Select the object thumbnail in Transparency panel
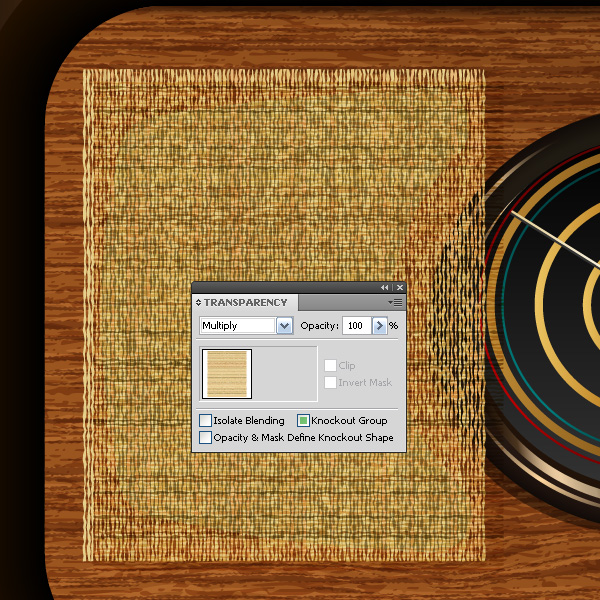The width and height of the screenshot is (600, 600). (x=227, y=374)
